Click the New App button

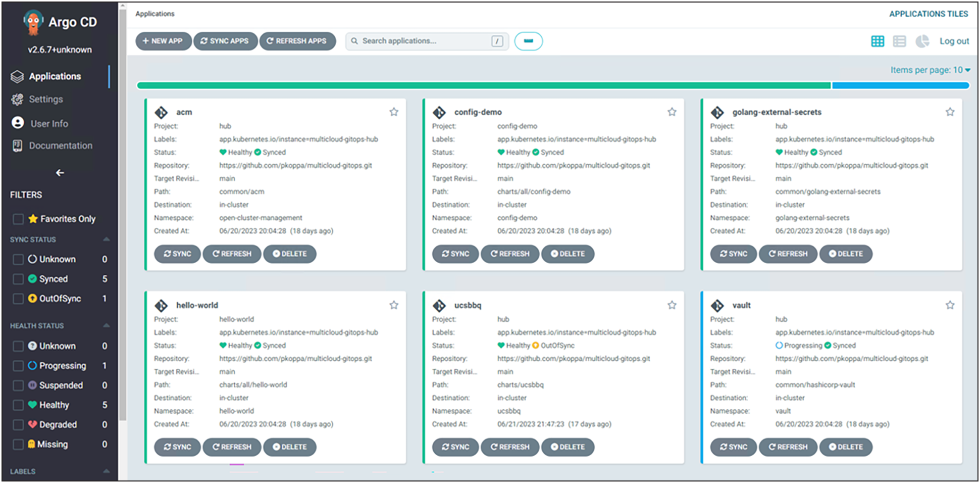[164, 41]
